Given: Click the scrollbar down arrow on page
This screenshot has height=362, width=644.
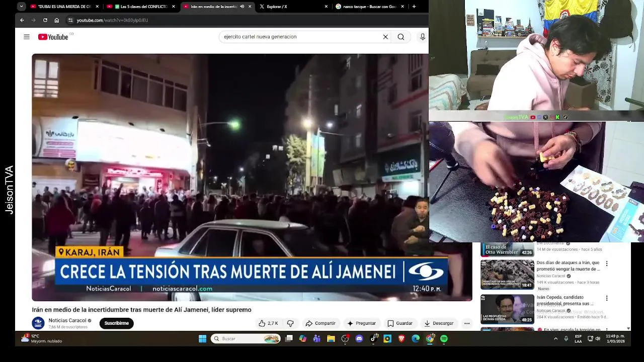Looking at the screenshot, I should (x=628, y=328).
